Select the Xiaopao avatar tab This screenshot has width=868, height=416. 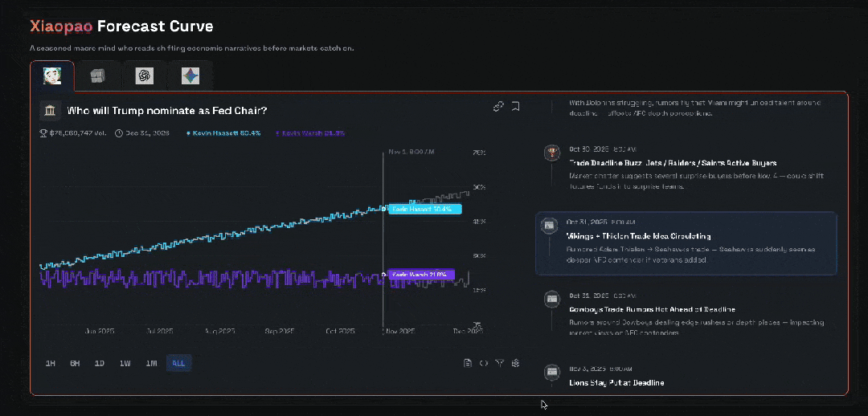[x=52, y=75]
